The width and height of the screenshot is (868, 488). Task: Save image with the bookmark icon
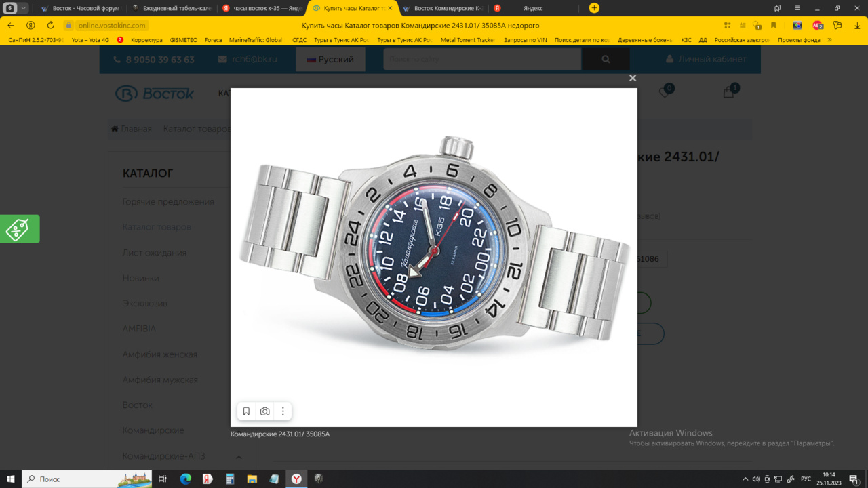246,411
